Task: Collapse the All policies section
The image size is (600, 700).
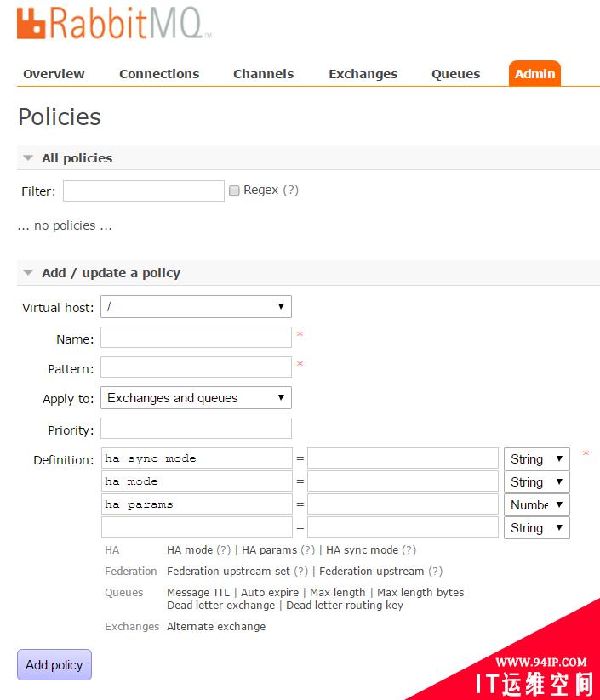Action: coord(77,158)
